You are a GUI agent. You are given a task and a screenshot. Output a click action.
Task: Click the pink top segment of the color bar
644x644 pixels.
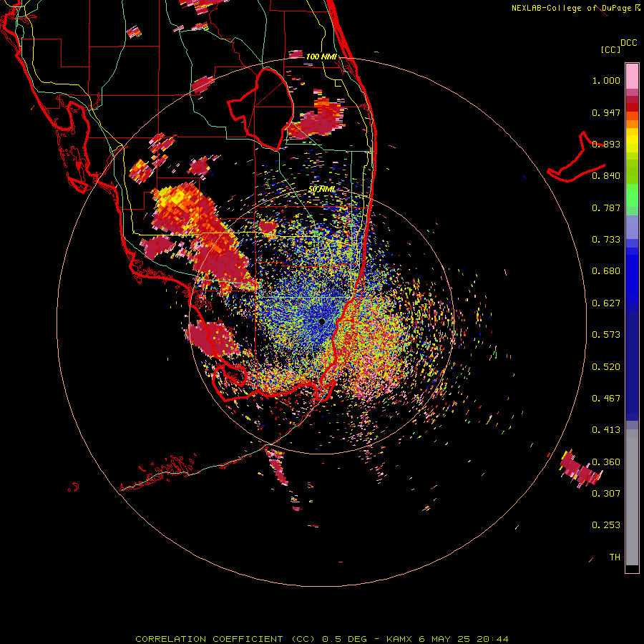(x=632, y=76)
